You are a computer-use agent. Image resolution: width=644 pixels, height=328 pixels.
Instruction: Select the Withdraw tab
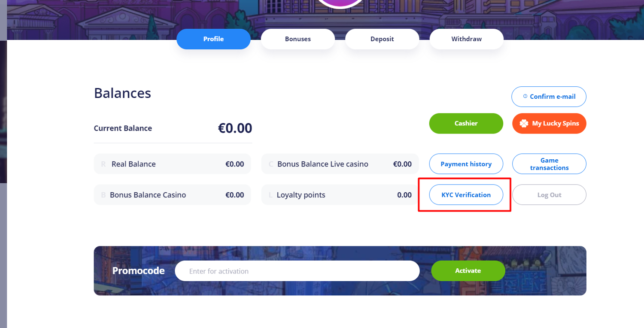[466, 39]
